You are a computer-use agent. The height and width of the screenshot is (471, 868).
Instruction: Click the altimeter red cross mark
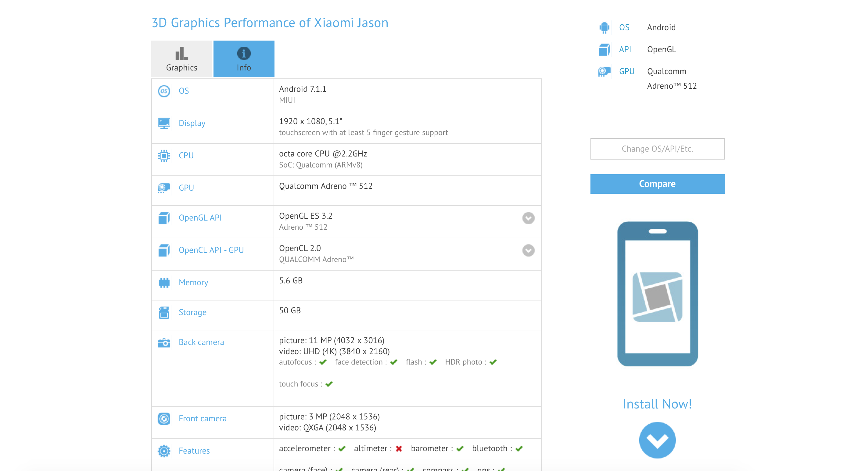(x=399, y=449)
